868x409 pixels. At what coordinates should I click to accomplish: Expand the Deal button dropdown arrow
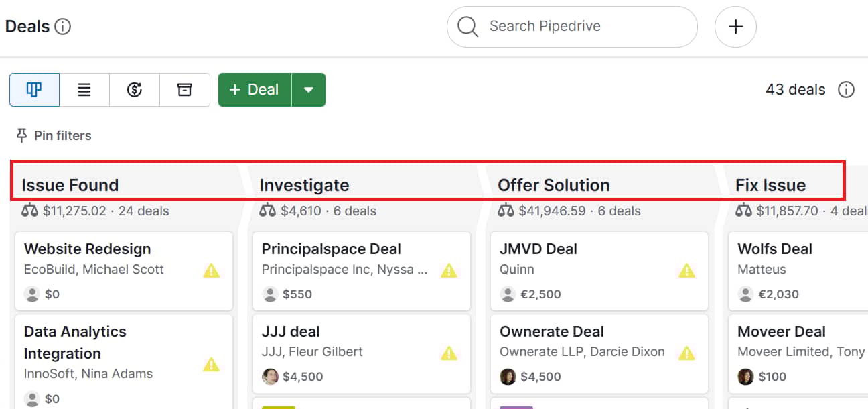[309, 90]
